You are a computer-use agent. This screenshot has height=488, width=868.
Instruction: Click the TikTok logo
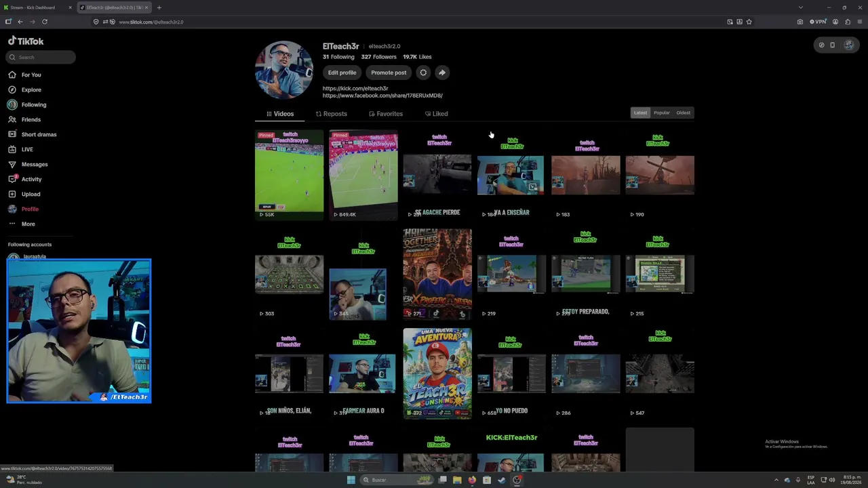coord(26,41)
